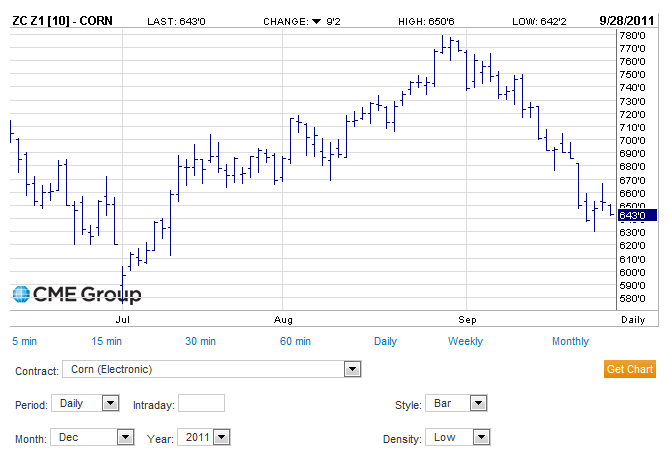Switch to 60 min interval

[x=295, y=341]
